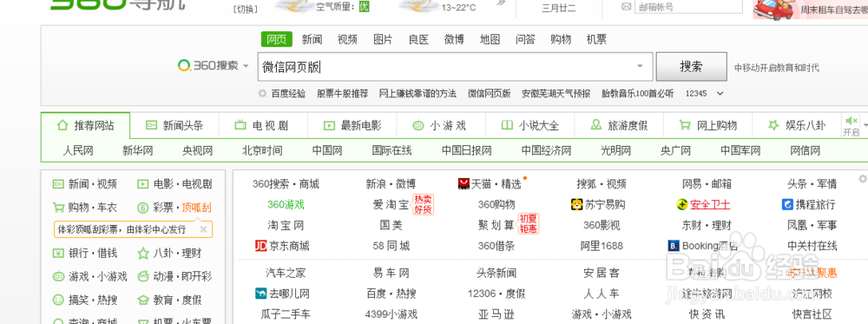Expand more hot search terms chevron
The width and height of the screenshot is (868, 324).
pos(720,94)
